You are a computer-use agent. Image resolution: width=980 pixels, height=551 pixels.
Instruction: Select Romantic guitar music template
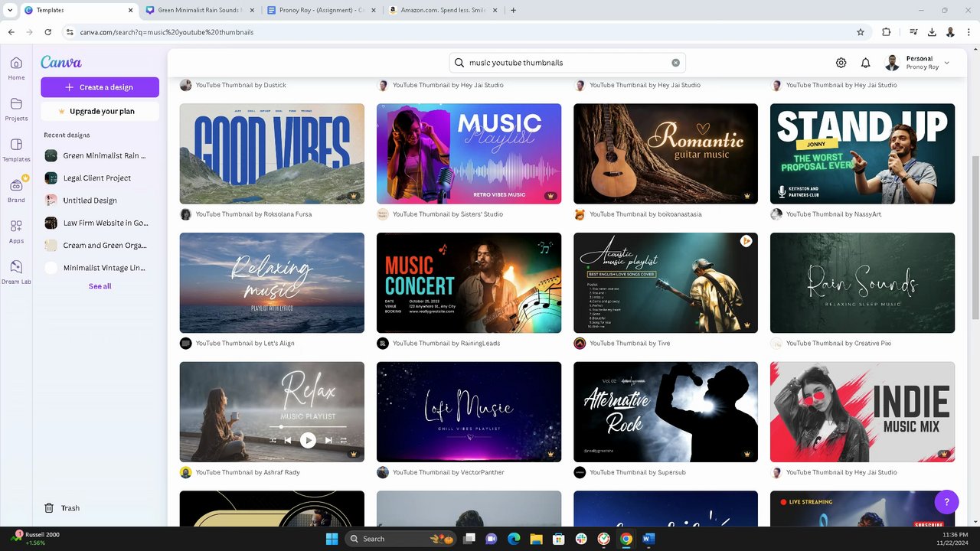[x=665, y=154]
